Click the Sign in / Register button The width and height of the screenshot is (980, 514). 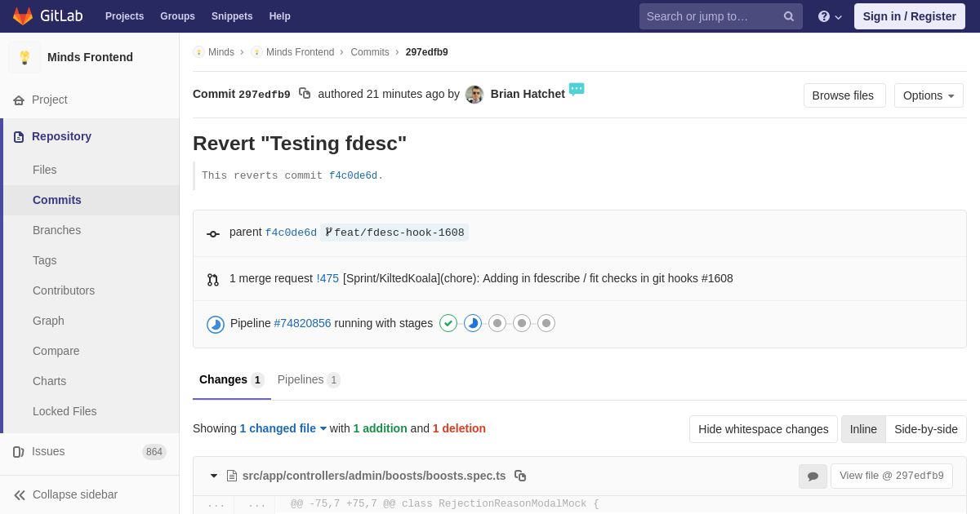[x=910, y=16]
